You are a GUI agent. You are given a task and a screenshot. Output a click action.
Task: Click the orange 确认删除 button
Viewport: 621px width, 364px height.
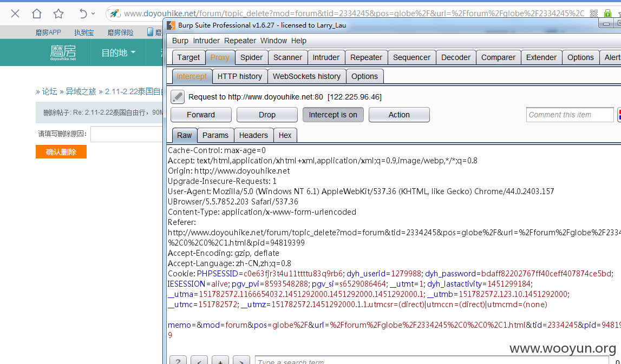tap(61, 152)
